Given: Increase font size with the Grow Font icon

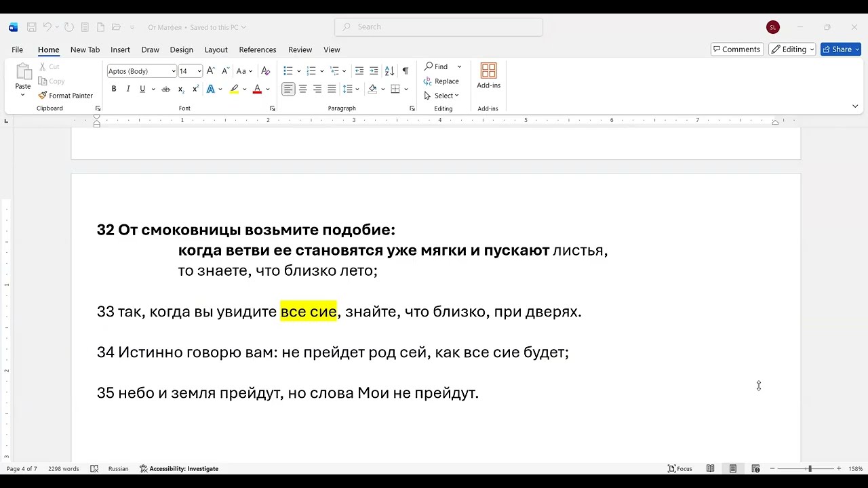Looking at the screenshot, I should coord(211,70).
